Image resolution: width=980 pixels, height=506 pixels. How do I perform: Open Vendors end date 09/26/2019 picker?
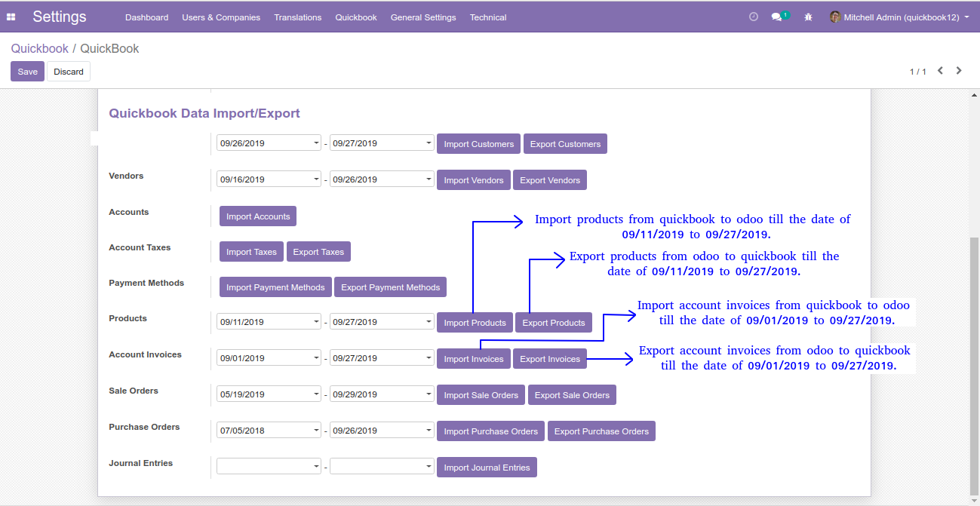pyautogui.click(x=382, y=179)
